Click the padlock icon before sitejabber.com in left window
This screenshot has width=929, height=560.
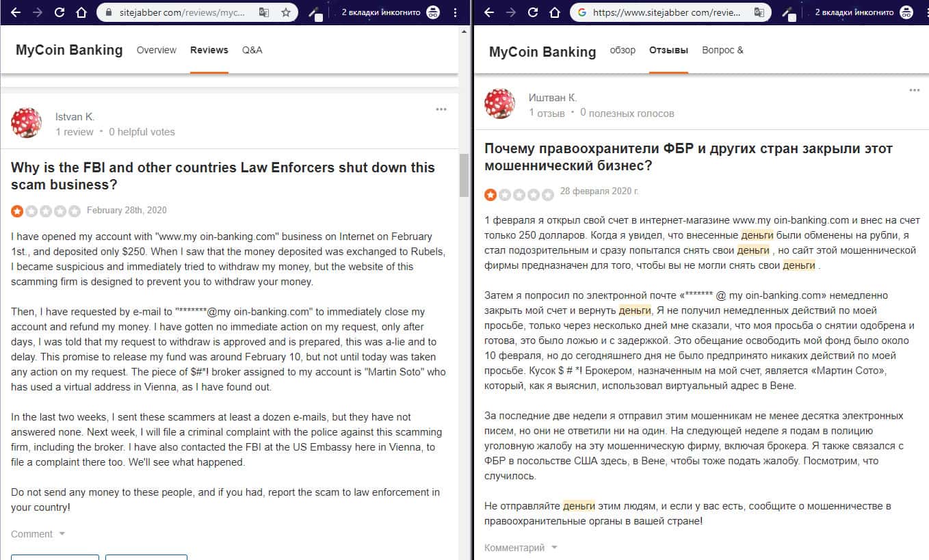[108, 12]
